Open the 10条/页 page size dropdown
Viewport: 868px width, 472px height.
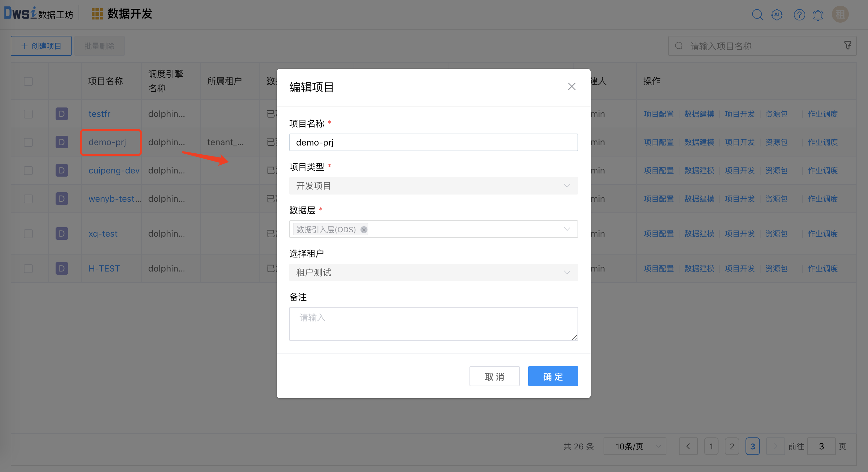634,446
